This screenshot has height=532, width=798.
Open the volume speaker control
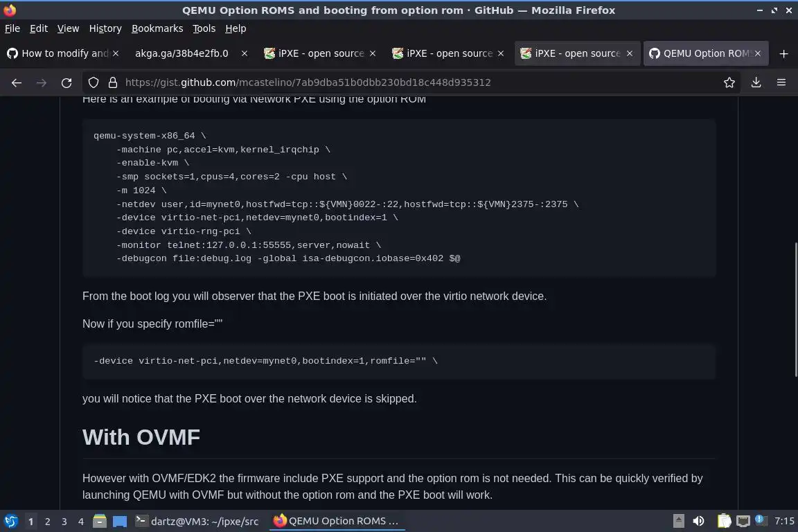point(699,521)
